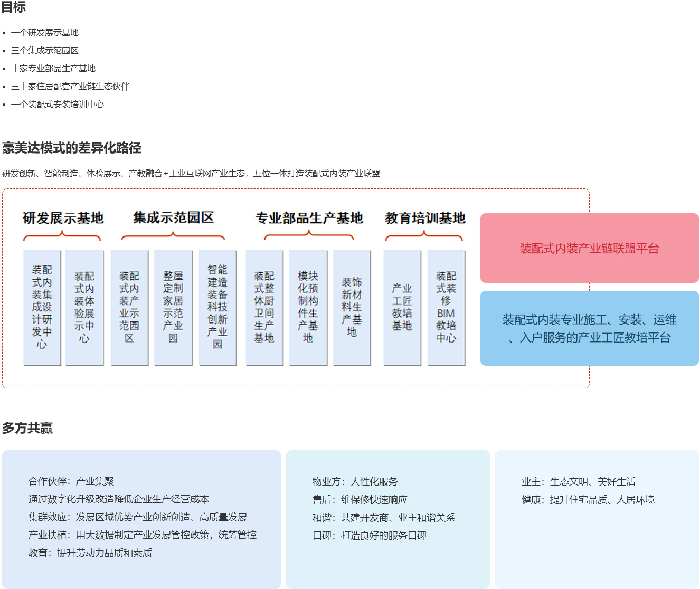Select the bullet 三个集成示范园区
The height and width of the screenshot is (589, 700).
point(45,51)
